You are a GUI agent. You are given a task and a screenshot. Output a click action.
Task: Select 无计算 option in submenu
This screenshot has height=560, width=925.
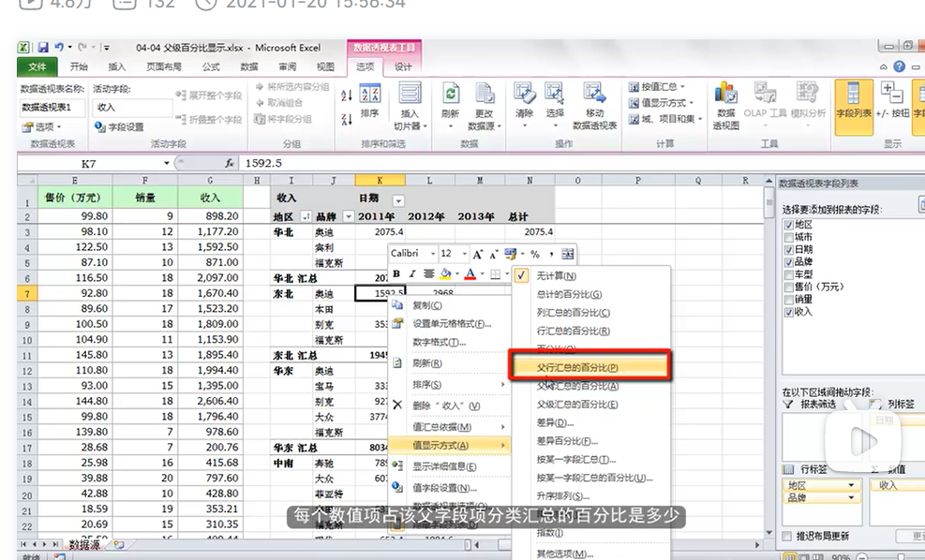[557, 276]
